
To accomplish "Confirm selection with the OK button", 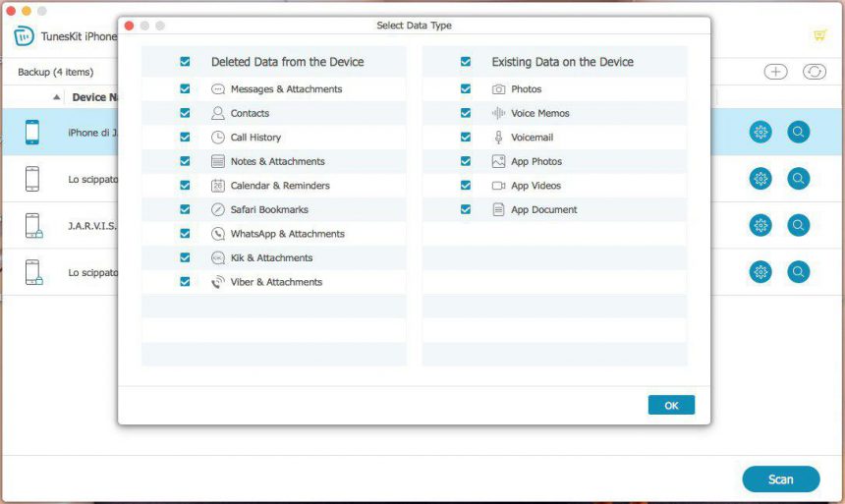I will [671, 406].
